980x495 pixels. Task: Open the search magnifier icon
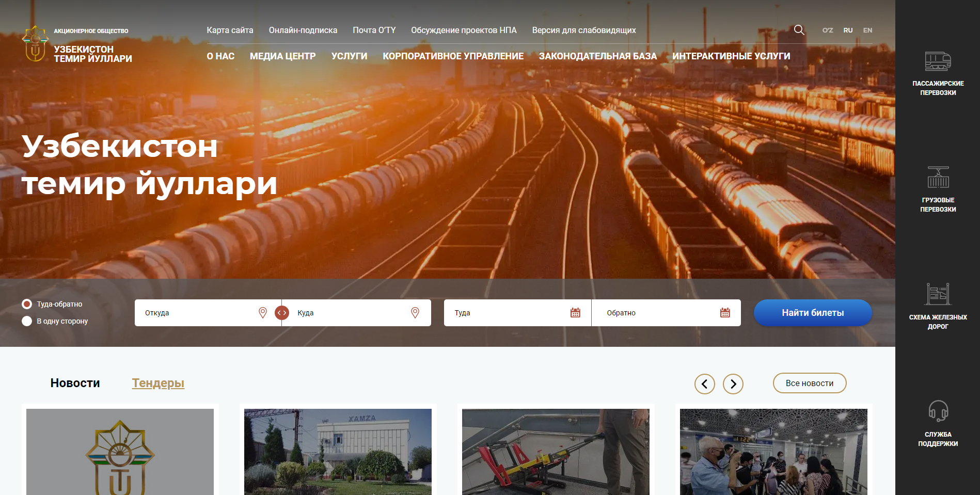coord(799,30)
